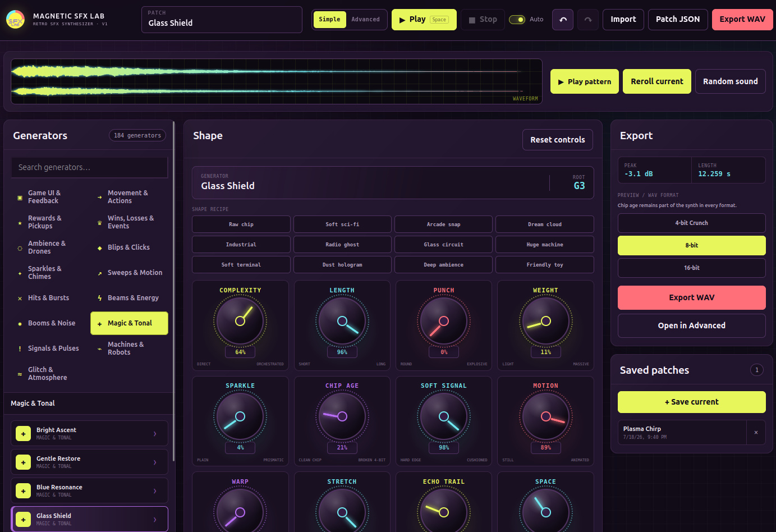This screenshot has height=532, width=776.
Task: Click the redo arrow icon
Action: click(587, 20)
